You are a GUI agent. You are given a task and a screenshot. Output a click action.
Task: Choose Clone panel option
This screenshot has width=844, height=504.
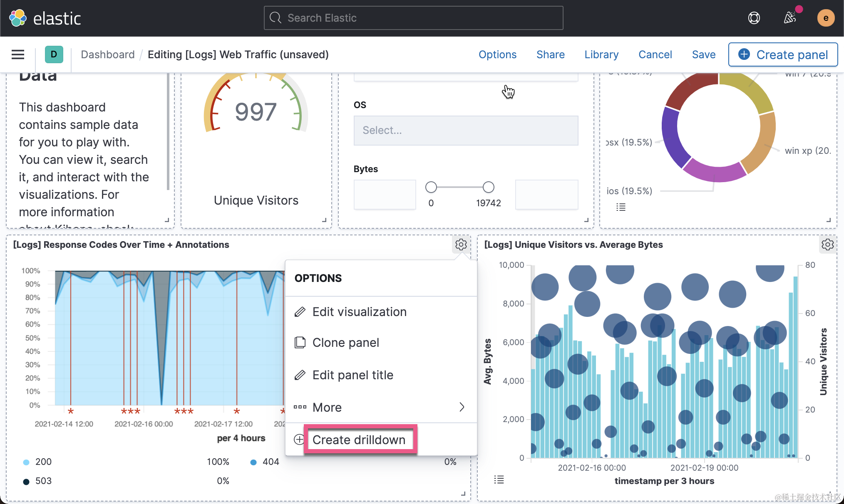(345, 343)
